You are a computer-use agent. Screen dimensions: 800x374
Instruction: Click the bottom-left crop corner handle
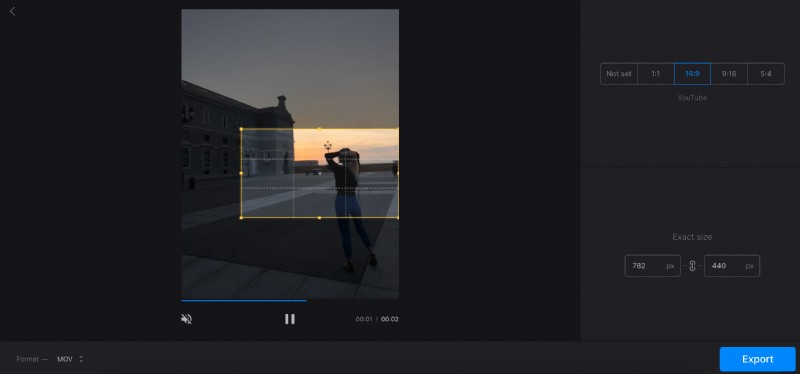point(241,218)
